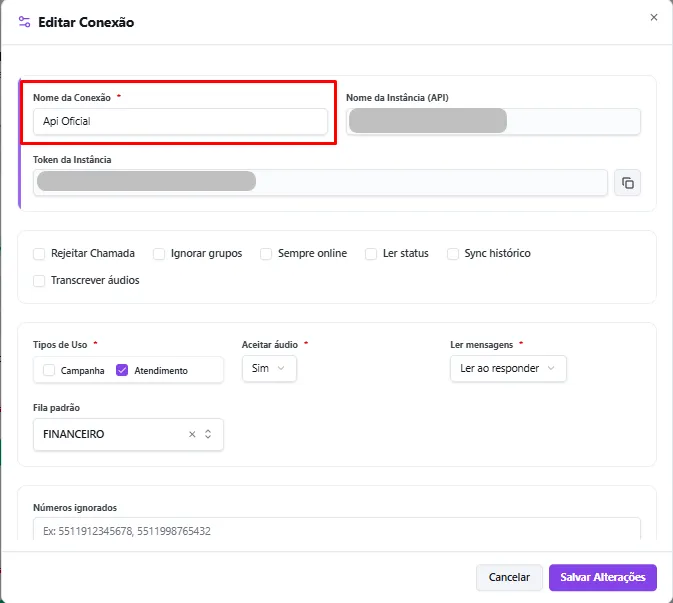Expand the Ler mensagens dropdown

pyautogui.click(x=508, y=368)
